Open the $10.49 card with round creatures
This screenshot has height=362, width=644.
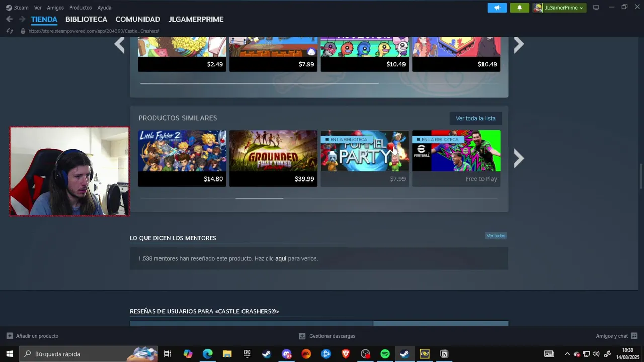[x=365, y=54]
